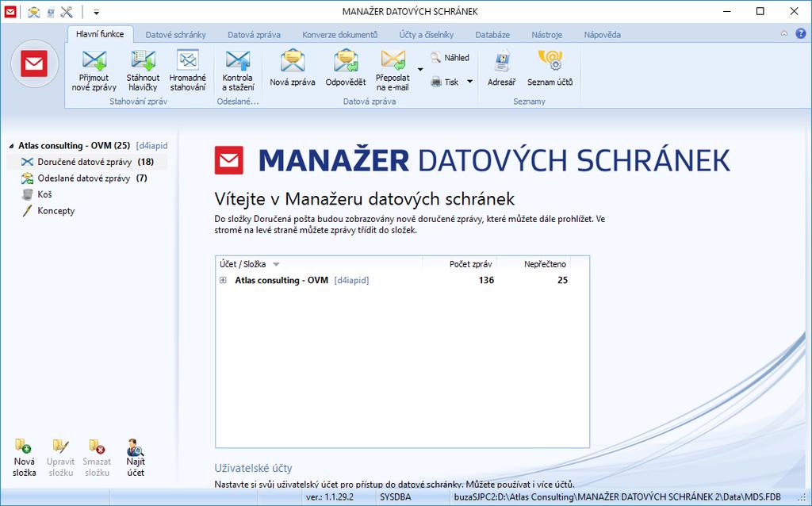
Task: Open the Přeposlat na e-mail dropdown arrow
Action: [420, 70]
